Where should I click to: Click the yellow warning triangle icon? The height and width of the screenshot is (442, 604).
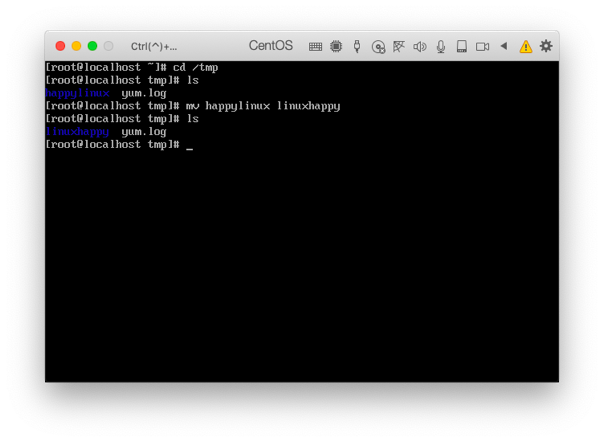pos(525,47)
